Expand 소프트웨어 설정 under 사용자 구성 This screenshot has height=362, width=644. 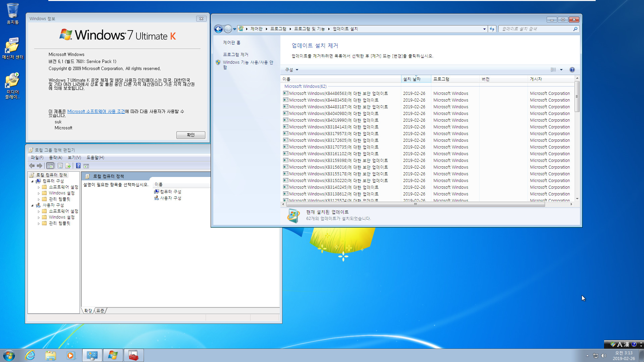39,212
